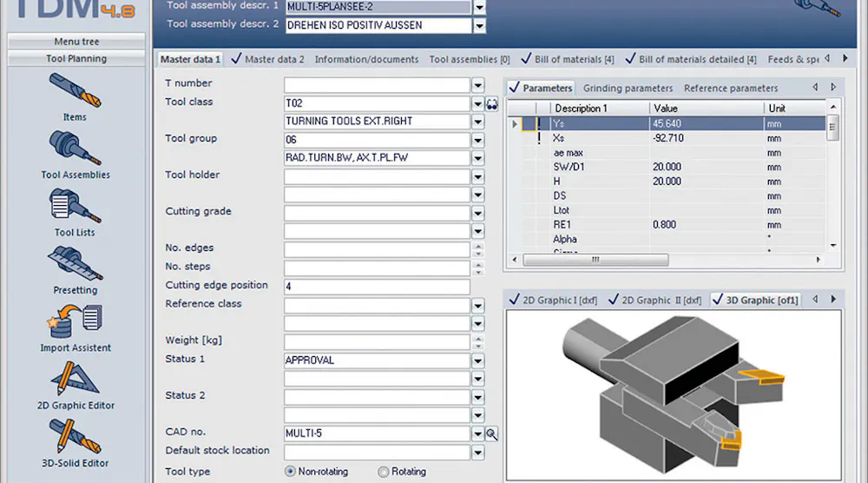This screenshot has width=868, height=483.
Task: Click the Menu tree button
Action: [x=76, y=42]
